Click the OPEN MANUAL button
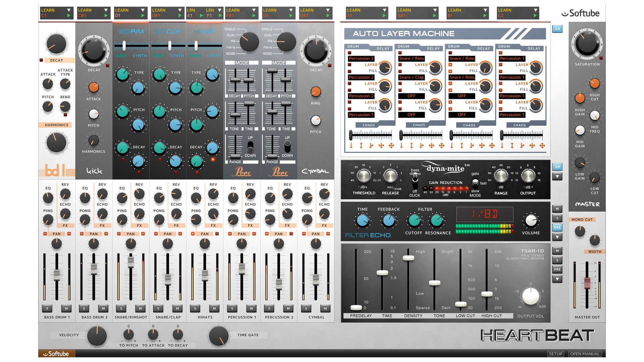644x362 pixels. pyautogui.click(x=585, y=354)
